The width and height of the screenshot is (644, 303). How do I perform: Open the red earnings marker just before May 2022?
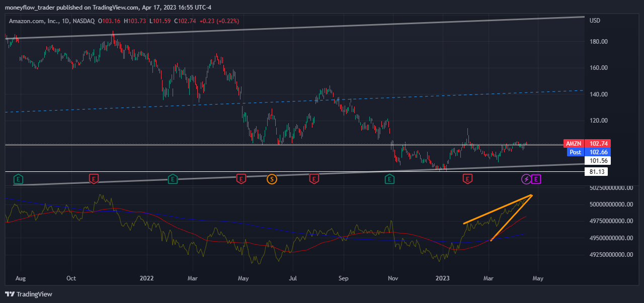[241, 178]
